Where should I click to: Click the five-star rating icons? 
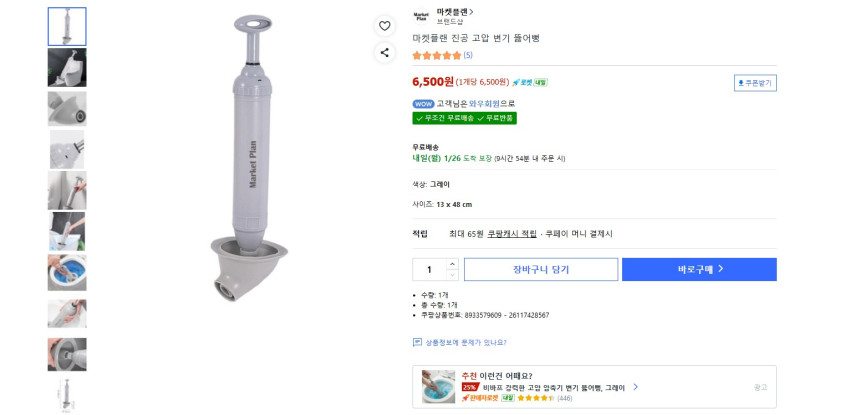[x=437, y=55]
